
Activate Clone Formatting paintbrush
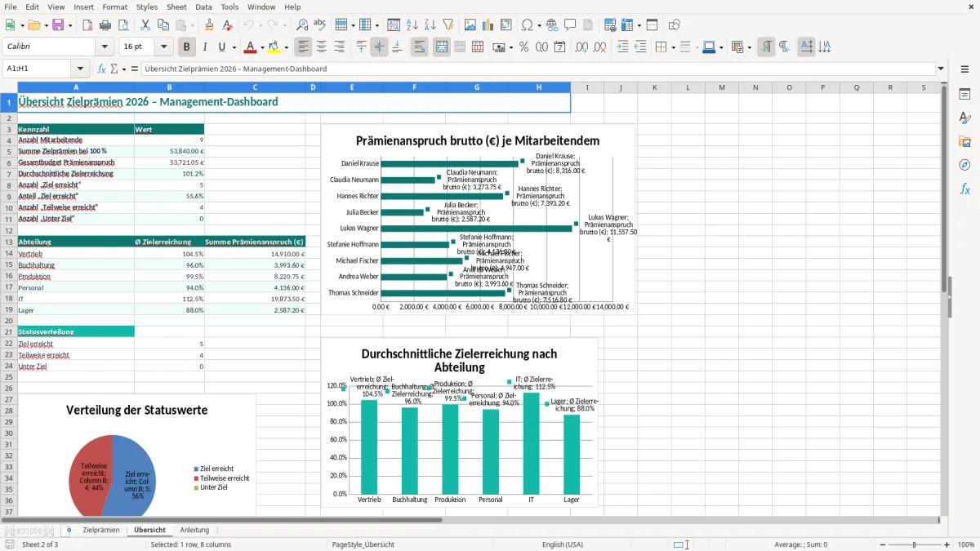point(209,25)
